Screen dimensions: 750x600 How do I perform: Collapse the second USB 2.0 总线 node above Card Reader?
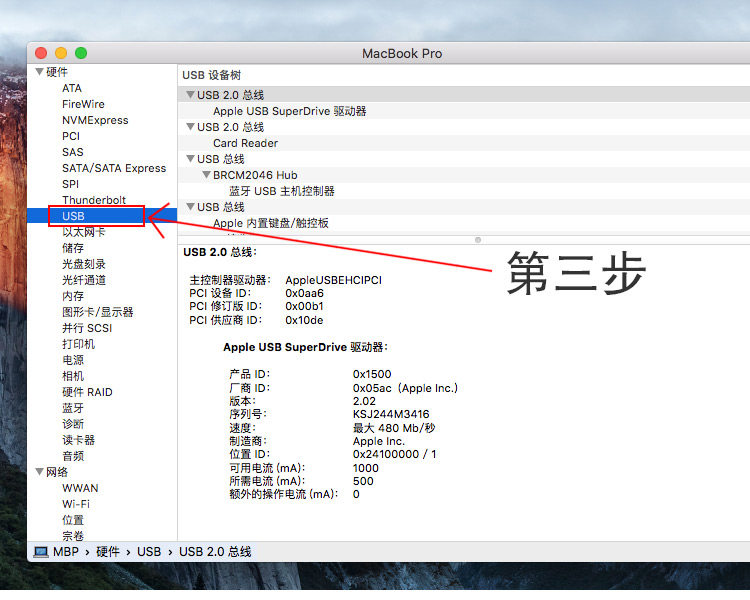190,127
